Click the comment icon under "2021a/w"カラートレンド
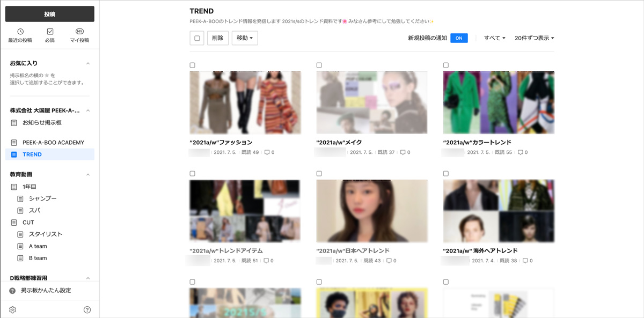644x318 pixels. tap(520, 153)
